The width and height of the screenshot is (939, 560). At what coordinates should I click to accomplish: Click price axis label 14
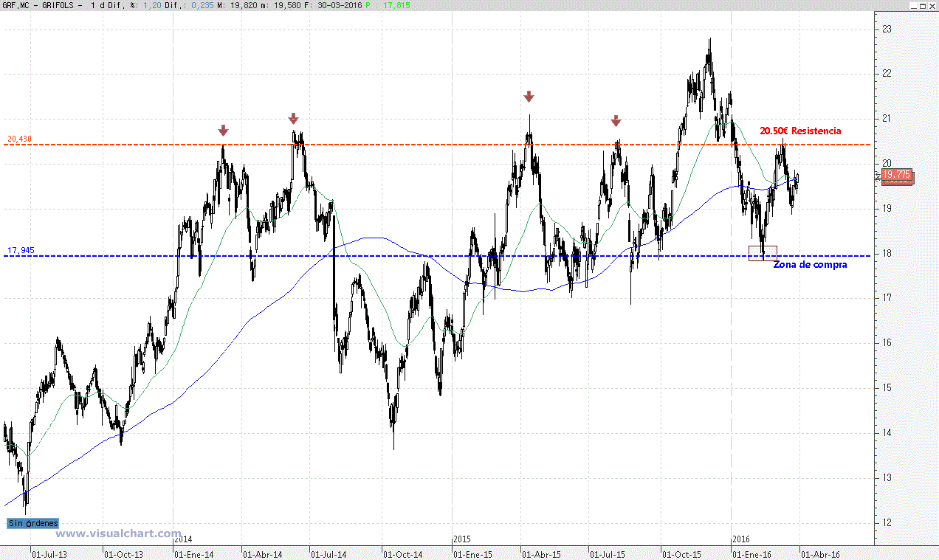(x=887, y=433)
